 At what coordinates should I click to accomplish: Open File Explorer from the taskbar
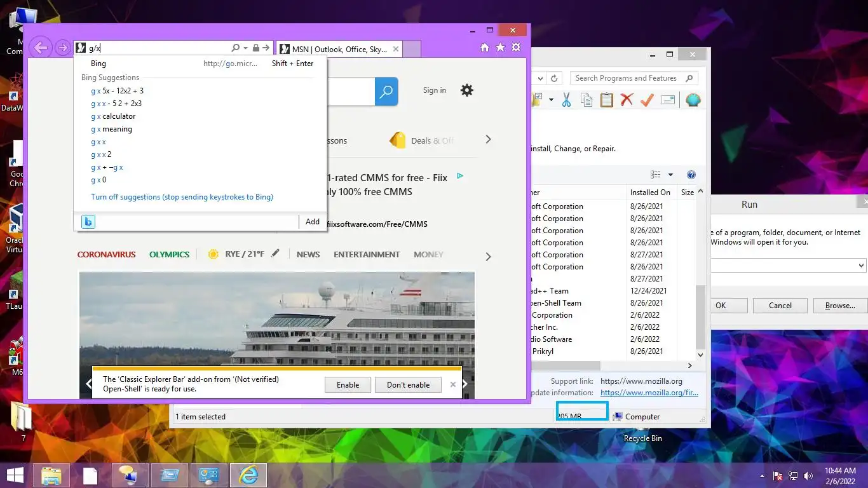coord(51,475)
